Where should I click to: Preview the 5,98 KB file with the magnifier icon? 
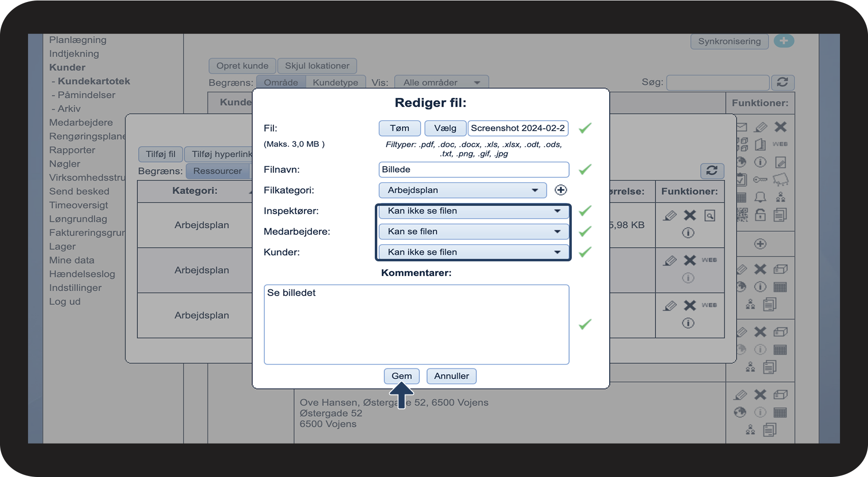click(x=710, y=215)
